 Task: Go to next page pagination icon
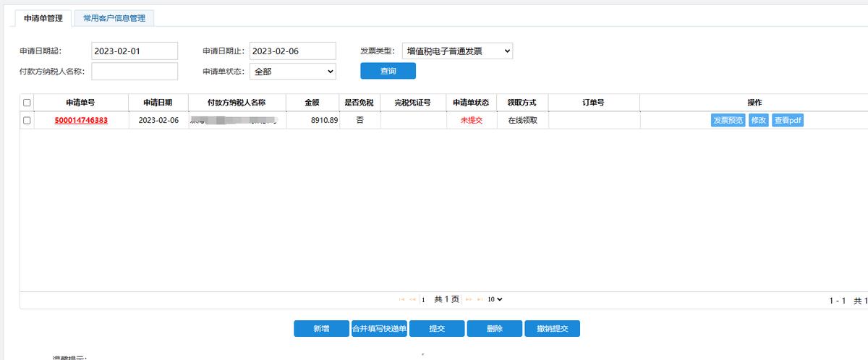tap(469, 299)
